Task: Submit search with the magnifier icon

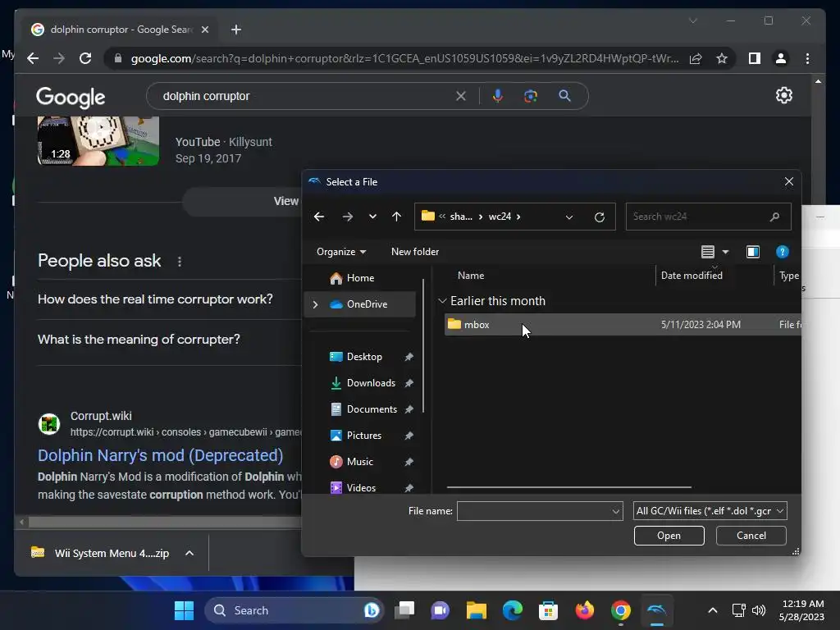Action: [x=564, y=97]
